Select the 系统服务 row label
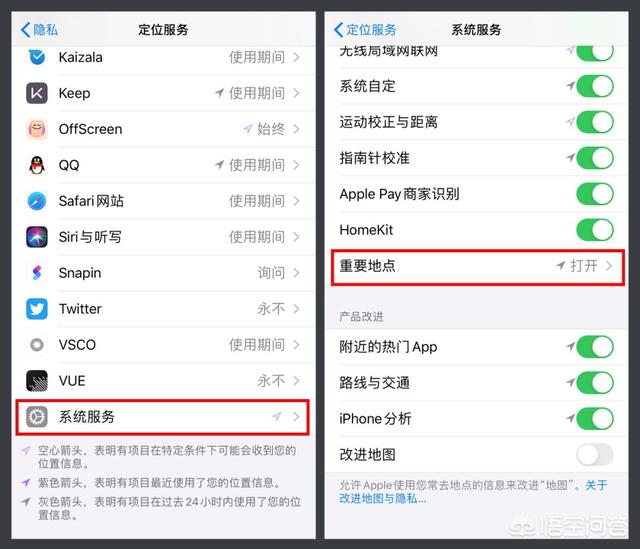Viewport: 640px width, 549px height. [x=87, y=416]
